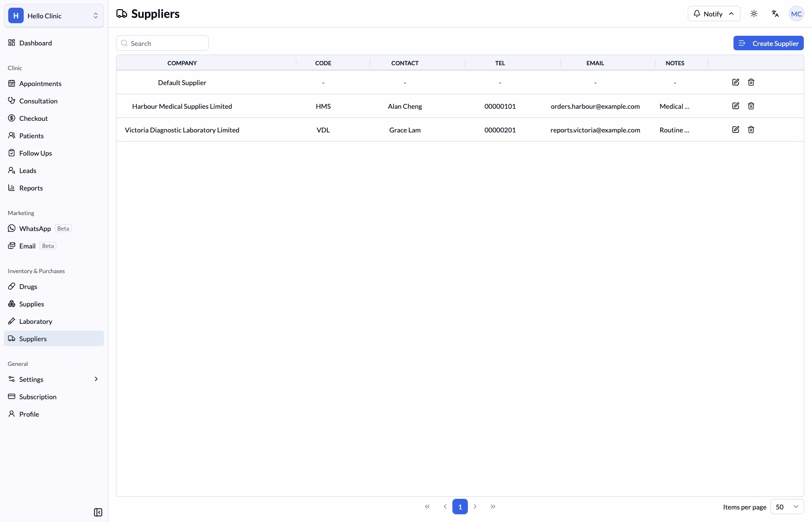
Task: Go to Drugs inventory
Action: coord(54,287)
